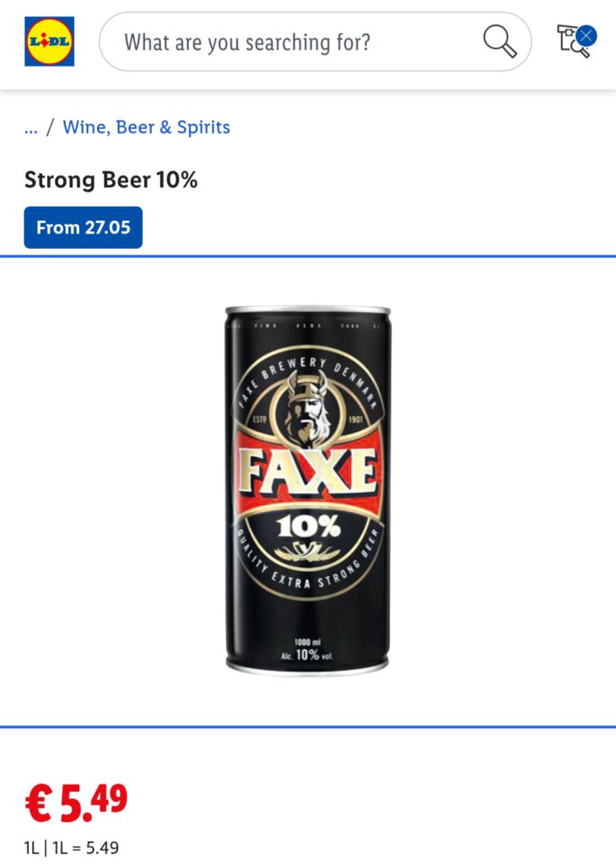This screenshot has height=864, width=616.
Task: Click the wheat crest below 10%
Action: (308, 550)
